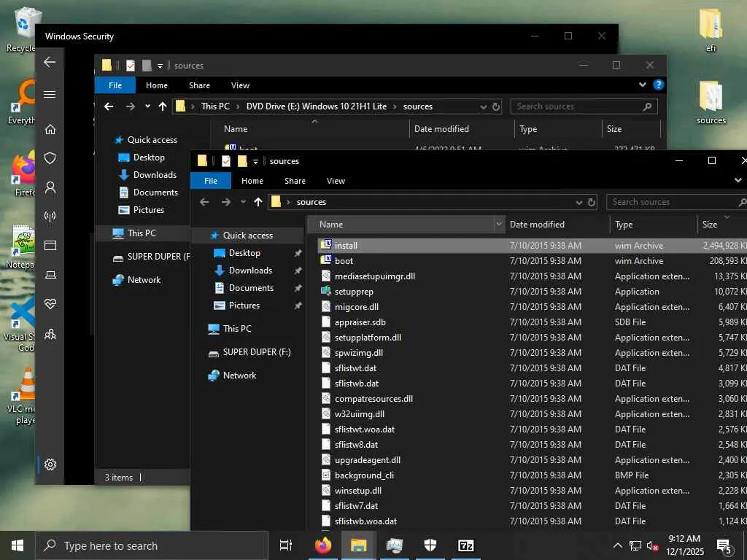Select the background_cli BMP file
The height and width of the screenshot is (560, 747).
(x=365, y=475)
